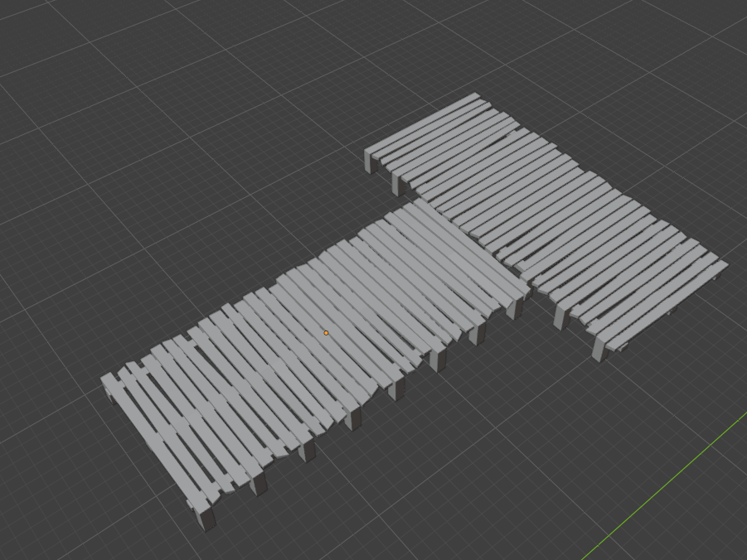Click the orange 3D cursor in the viewport
The width and height of the screenshot is (747, 560).
pyautogui.click(x=326, y=331)
